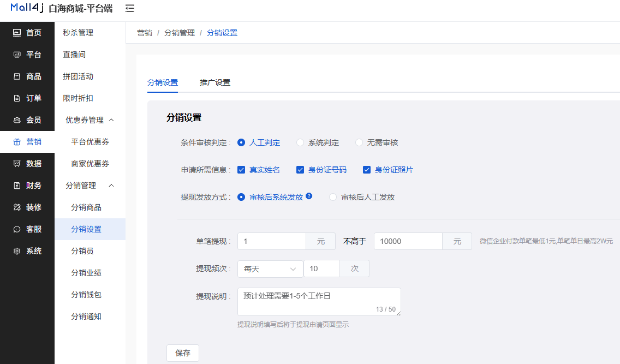Screen dimensions: 620x364
Task: Open 分销业绩 menu item
Action: [90, 273]
